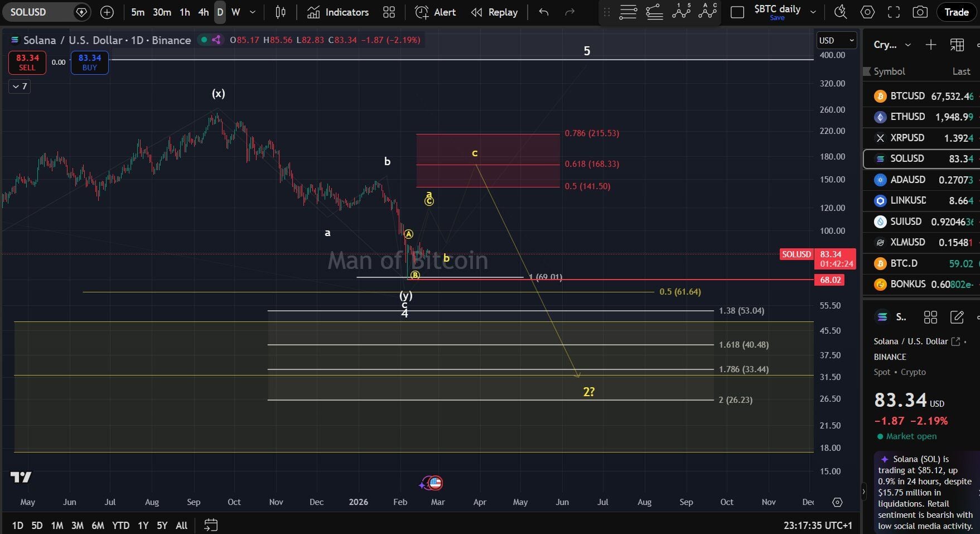Expand the timeframe interval dropdown chevron
980x534 pixels.
(253, 12)
